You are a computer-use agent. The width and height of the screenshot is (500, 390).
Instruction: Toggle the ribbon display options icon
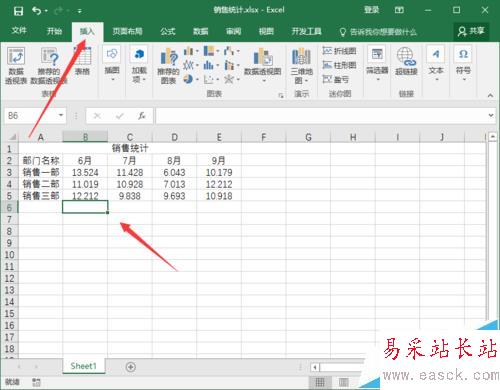(399, 10)
